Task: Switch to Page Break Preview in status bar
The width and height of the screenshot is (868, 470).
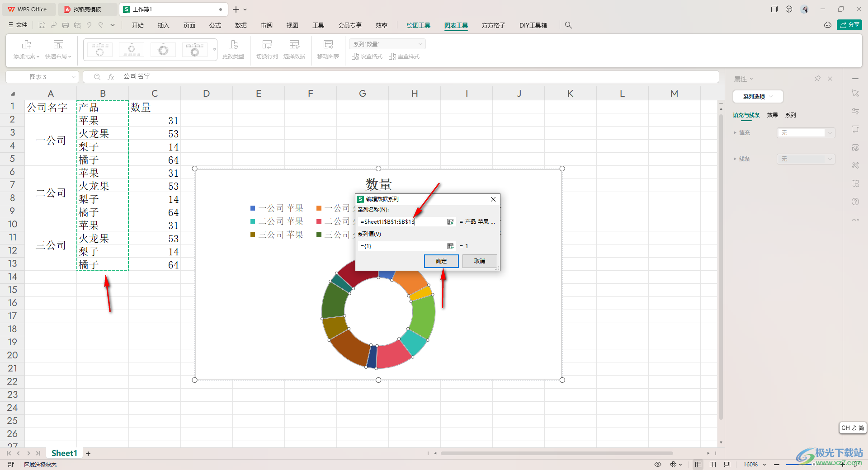Action: click(x=727, y=465)
